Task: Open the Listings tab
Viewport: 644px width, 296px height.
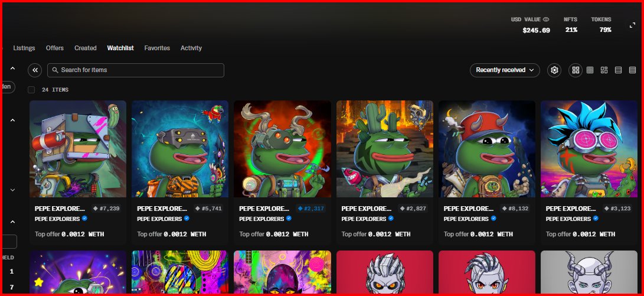Action: pos(24,48)
